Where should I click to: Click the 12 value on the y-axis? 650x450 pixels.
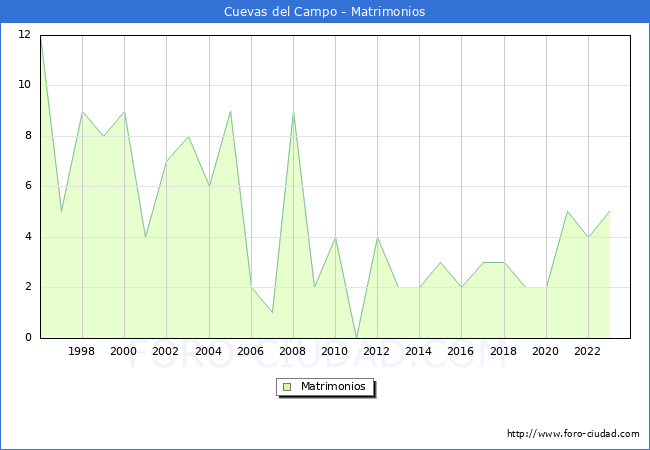(24, 35)
